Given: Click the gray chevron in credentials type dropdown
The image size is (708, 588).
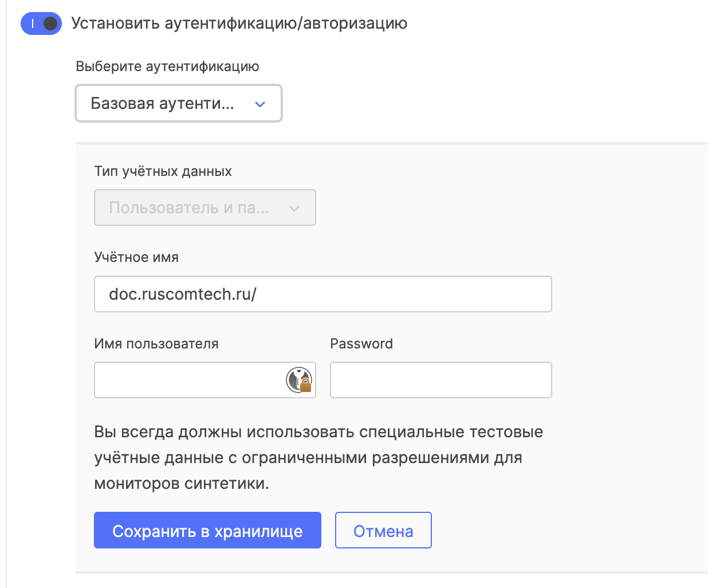Looking at the screenshot, I should 294,209.
